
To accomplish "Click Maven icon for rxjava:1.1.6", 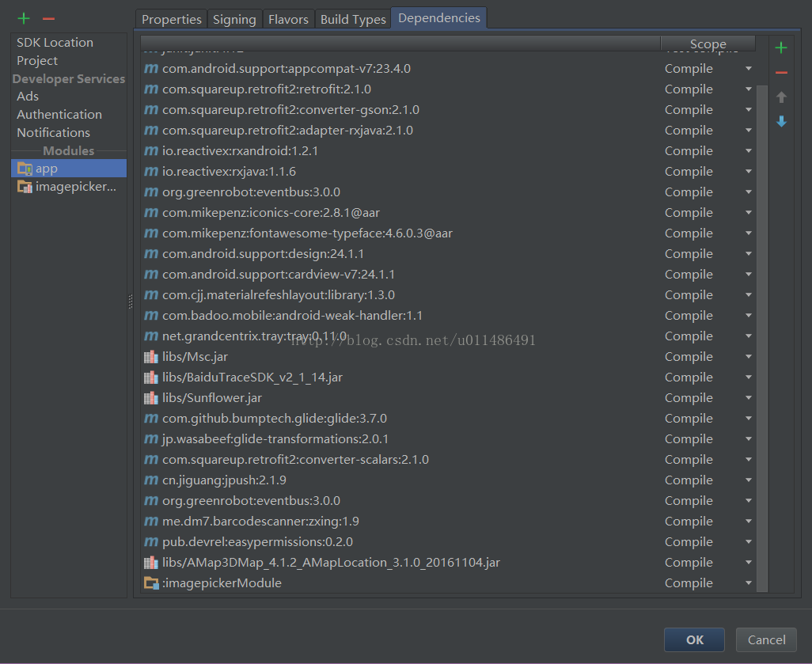I will click(150, 172).
